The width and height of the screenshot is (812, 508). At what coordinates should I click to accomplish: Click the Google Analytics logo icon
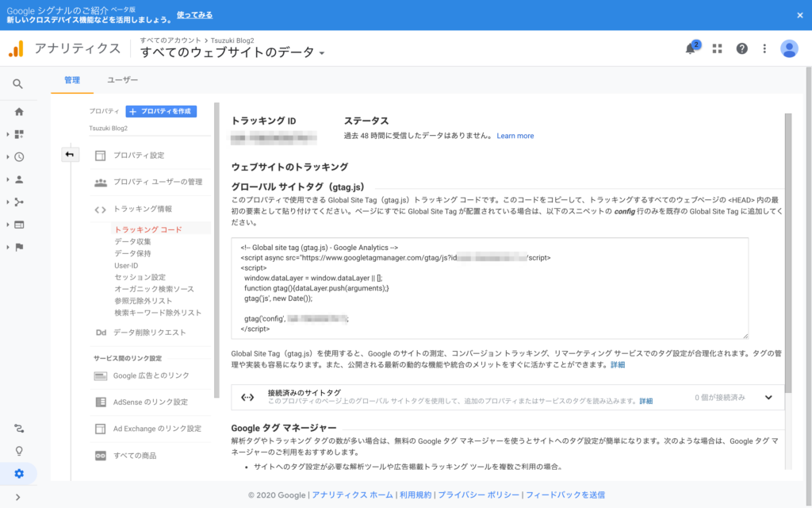tap(16, 48)
